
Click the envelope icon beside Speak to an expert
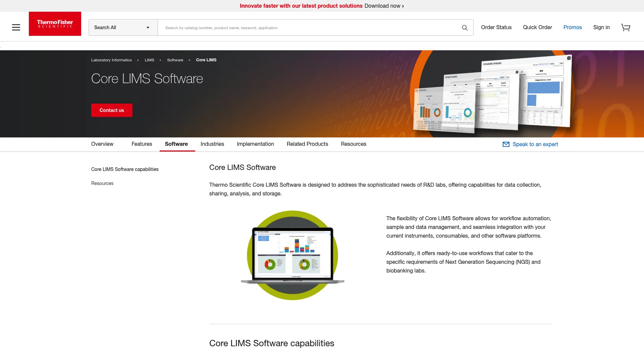(506, 144)
